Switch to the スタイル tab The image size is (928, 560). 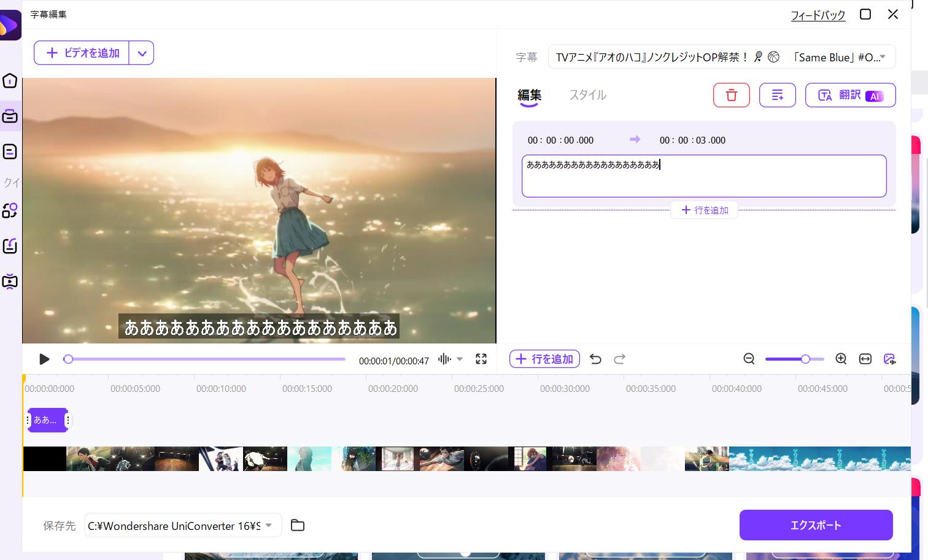(x=587, y=95)
